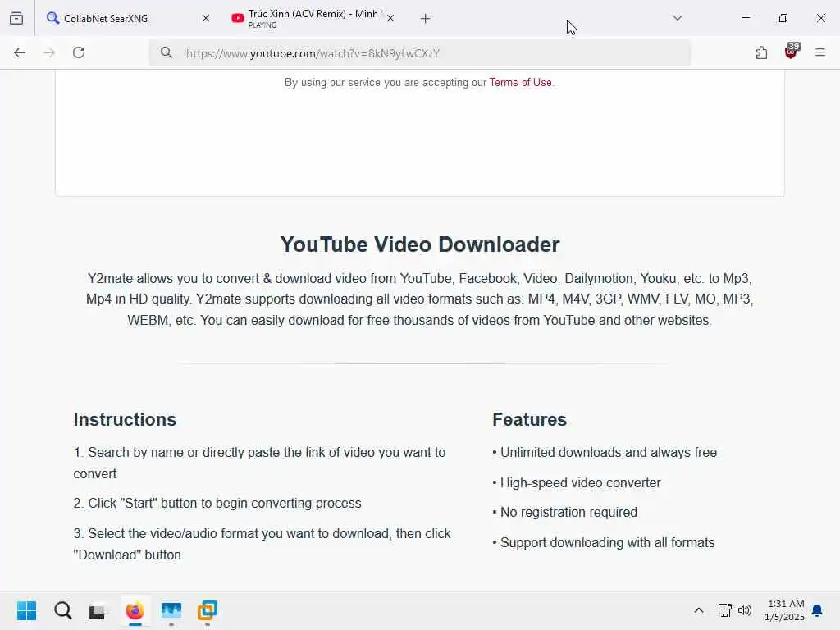Click 'Support downloading with all formats' text
This screenshot has width=840, height=630.
click(607, 543)
